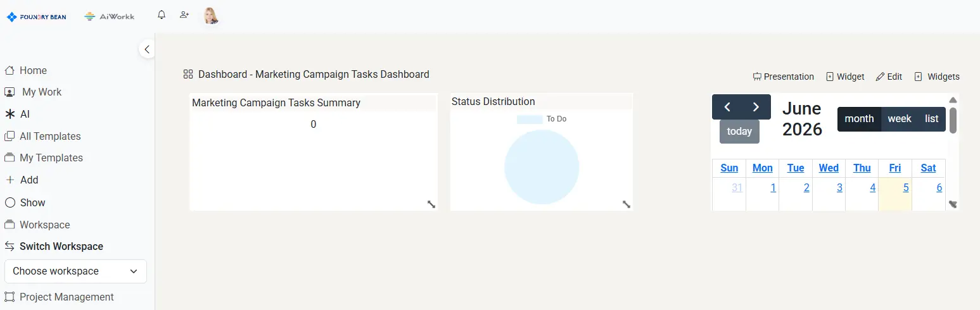The image size is (980, 310).
Task: Click the Wed column header
Action: (829, 168)
